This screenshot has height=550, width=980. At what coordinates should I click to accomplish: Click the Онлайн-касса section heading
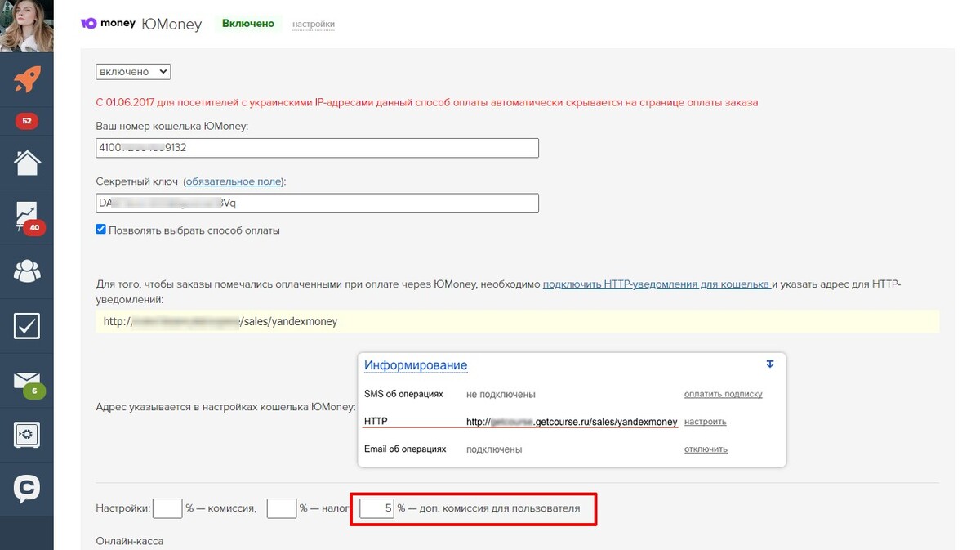coord(130,541)
